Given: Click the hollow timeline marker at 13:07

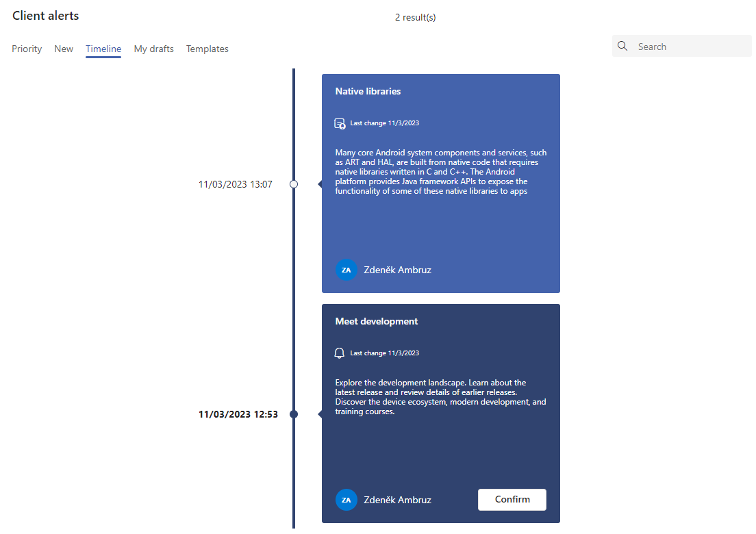Looking at the screenshot, I should tap(294, 184).
